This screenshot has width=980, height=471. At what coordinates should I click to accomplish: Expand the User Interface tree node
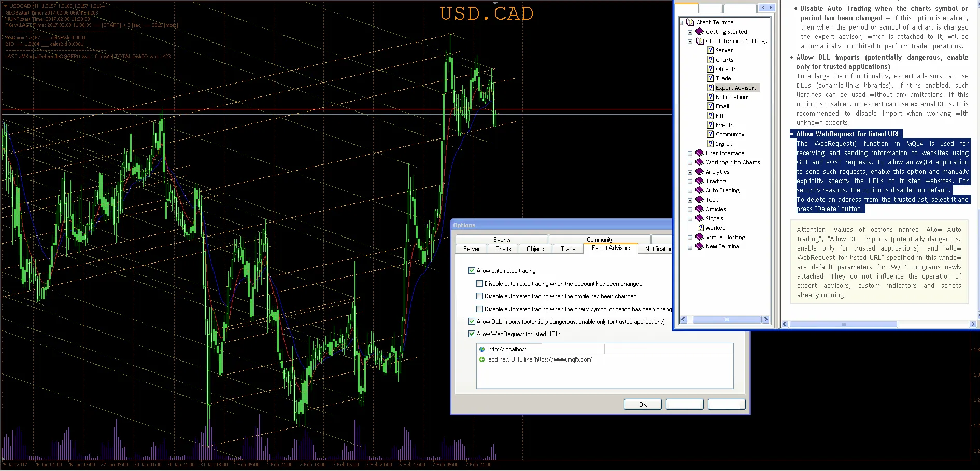pos(690,154)
